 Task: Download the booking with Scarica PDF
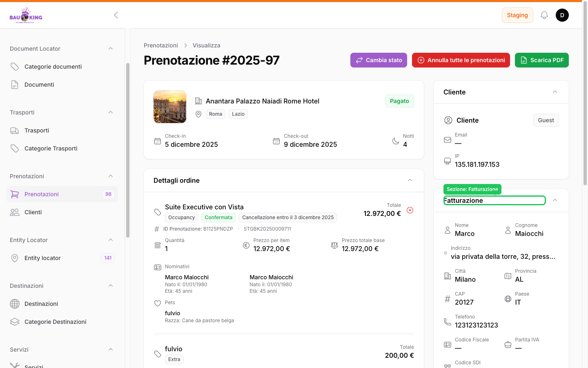tap(542, 60)
